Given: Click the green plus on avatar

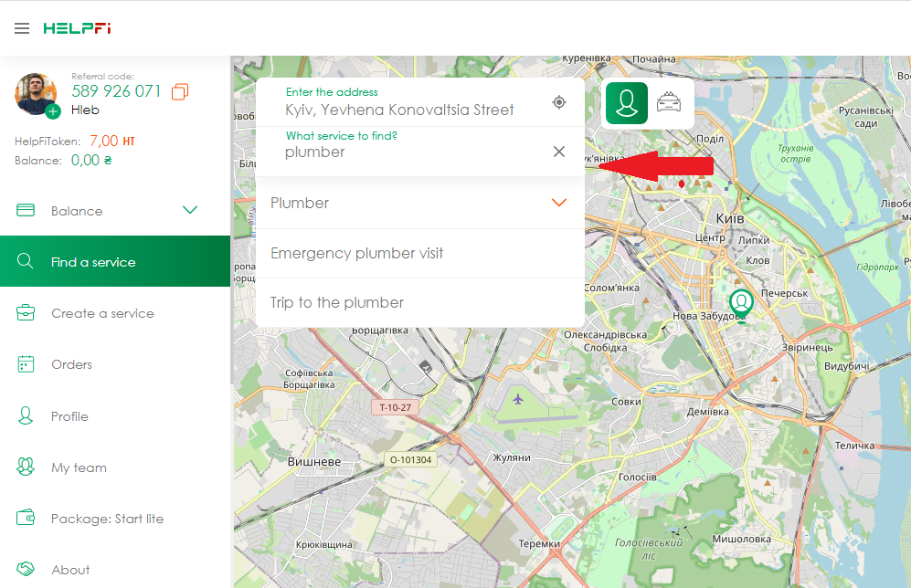Looking at the screenshot, I should [x=53, y=111].
